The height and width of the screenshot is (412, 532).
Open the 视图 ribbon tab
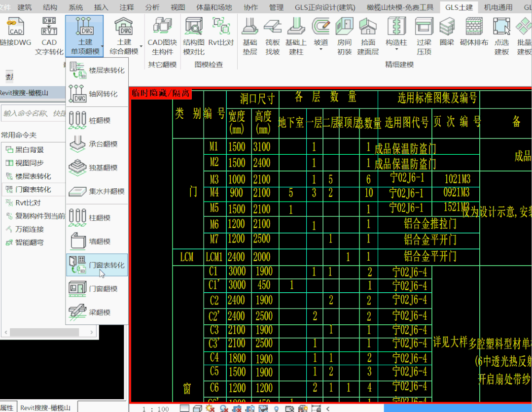178,7
